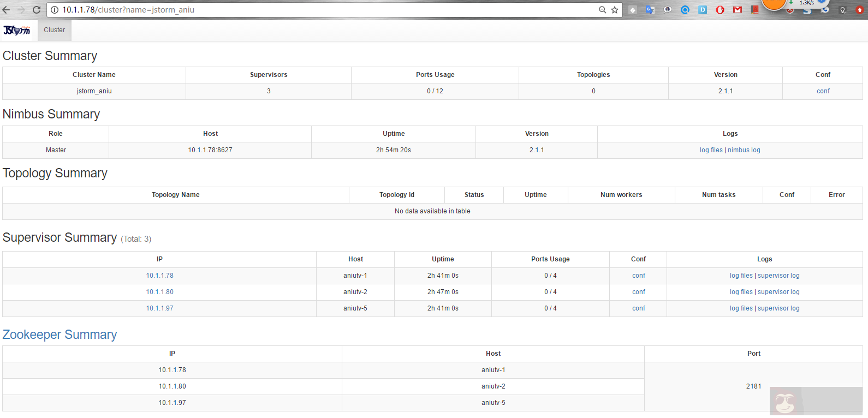Sort by Num workers column header
This screenshot has height=418, width=868.
click(x=621, y=195)
